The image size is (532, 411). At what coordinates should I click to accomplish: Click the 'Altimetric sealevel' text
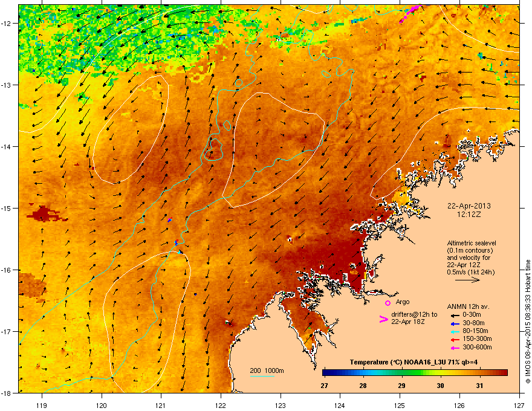pos(472,243)
